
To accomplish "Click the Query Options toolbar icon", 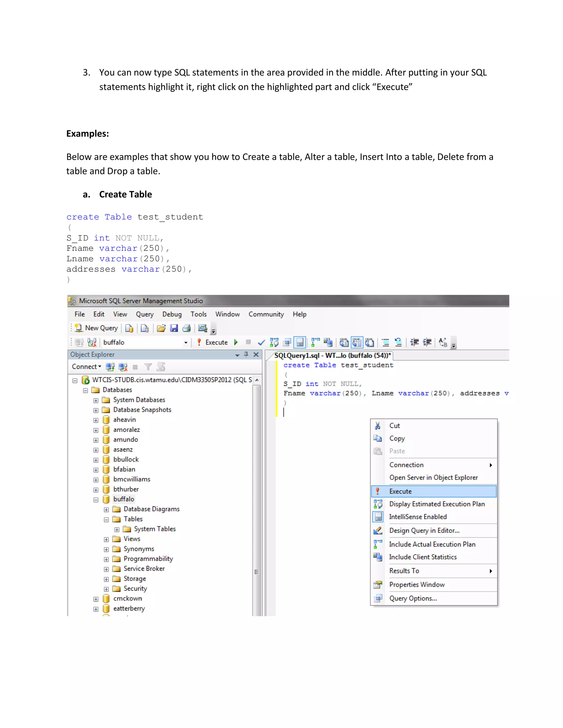I will pyautogui.click(x=287, y=342).
